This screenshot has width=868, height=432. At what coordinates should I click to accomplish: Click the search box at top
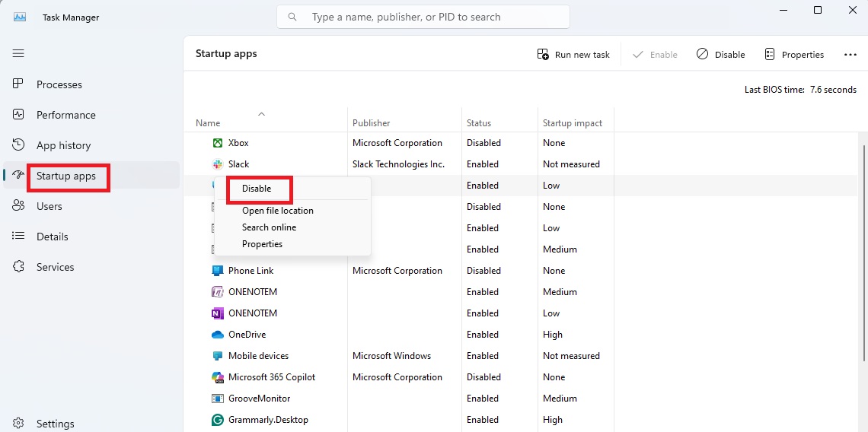tap(423, 17)
